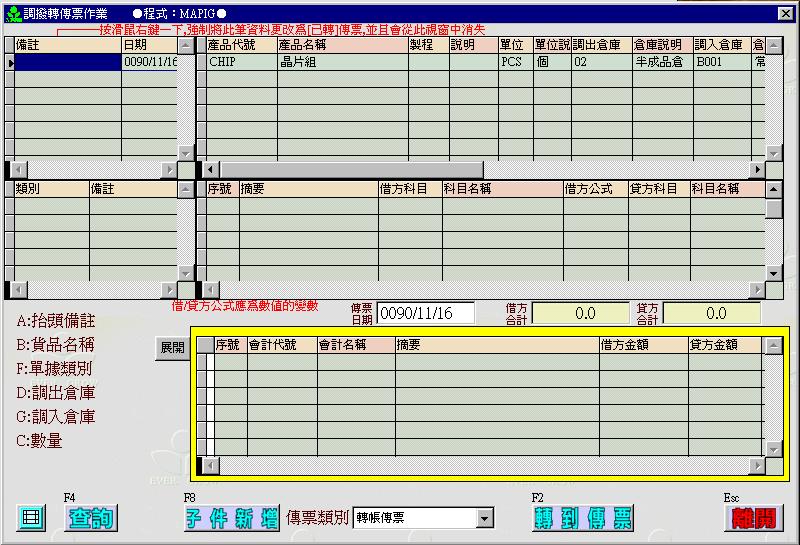Close the 調撥轉傳票作業 window
Screen dimensions: 800x545
(x=785, y=13)
